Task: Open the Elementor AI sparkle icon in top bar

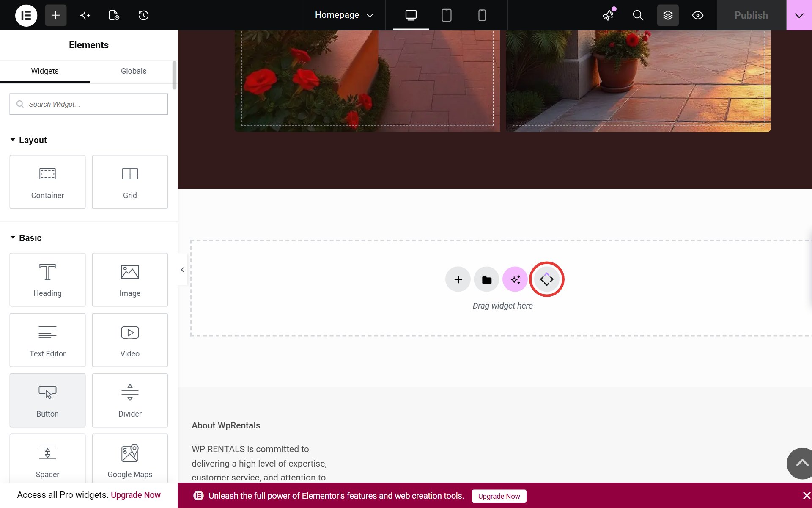Action: (85, 15)
